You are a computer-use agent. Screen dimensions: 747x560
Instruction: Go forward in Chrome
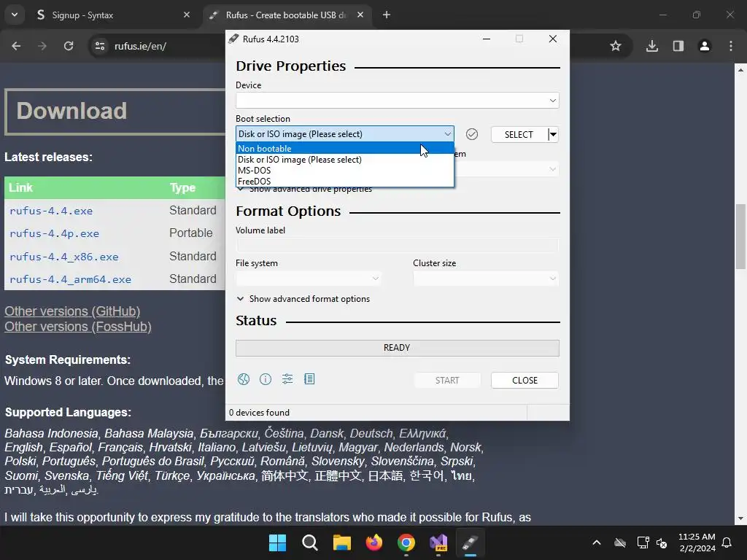[42, 46]
